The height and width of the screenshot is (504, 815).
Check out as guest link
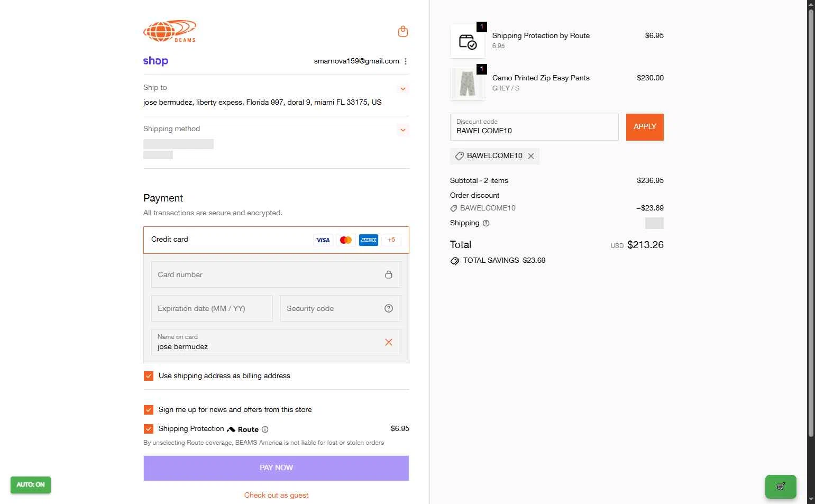(276, 496)
